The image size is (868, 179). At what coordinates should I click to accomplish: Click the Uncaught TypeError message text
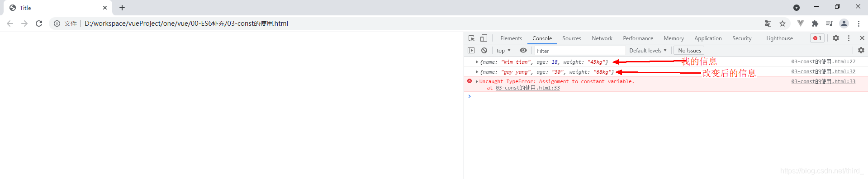pos(557,82)
